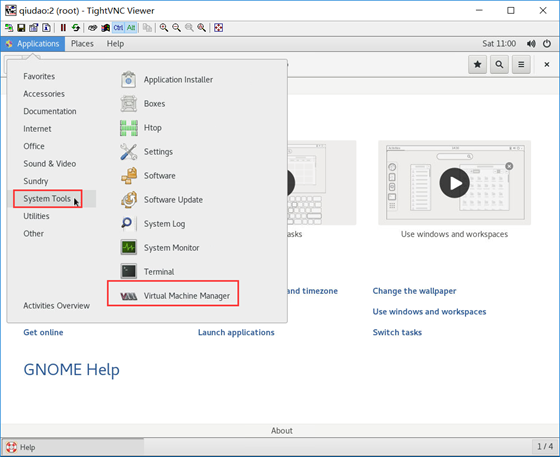This screenshot has width=560, height=457.
Task: Open TightVNC Connection Options icon
Action: (34, 28)
